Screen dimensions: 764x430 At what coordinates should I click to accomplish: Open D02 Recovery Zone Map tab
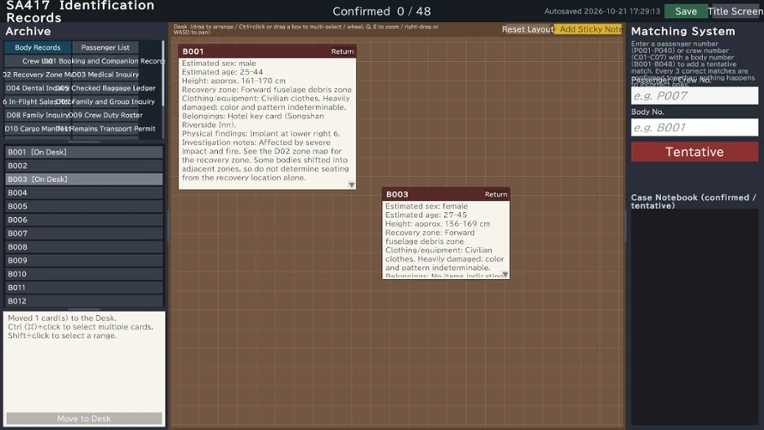click(x=38, y=75)
